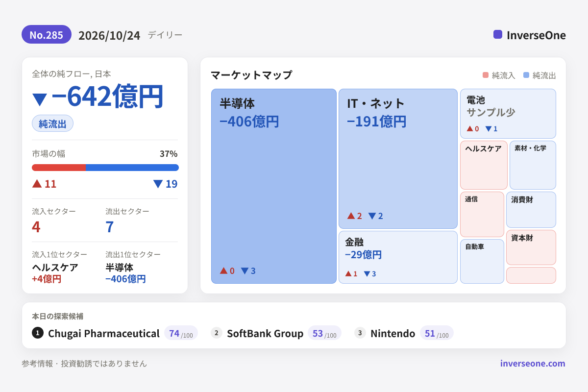The image size is (588, 392).
Task: Click the ヘルスケア treemap tile
Action: 484,165
